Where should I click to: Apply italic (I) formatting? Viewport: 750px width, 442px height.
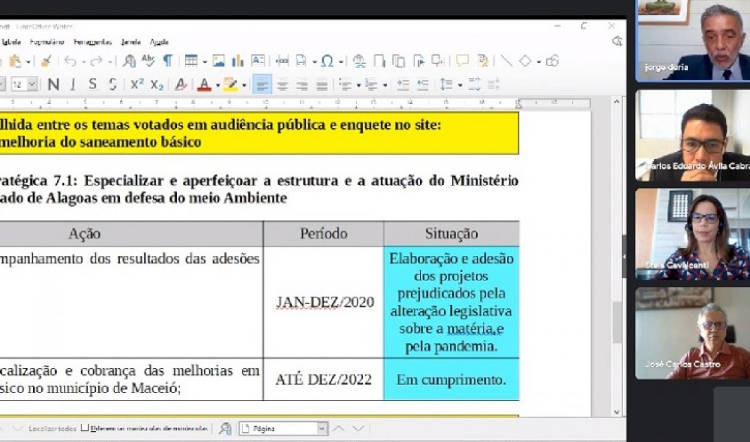(73, 85)
